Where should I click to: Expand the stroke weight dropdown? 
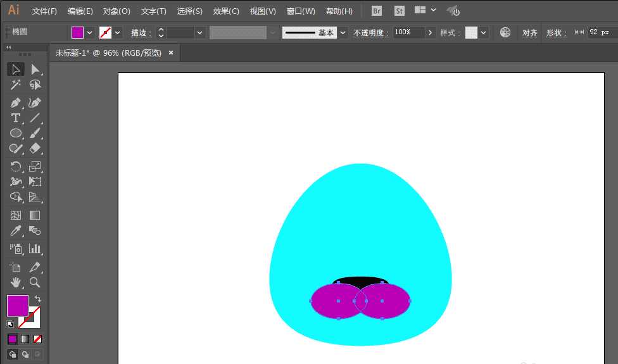tap(199, 33)
